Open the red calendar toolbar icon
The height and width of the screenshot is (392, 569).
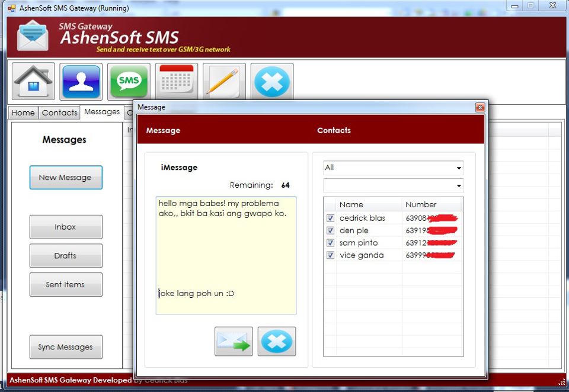pos(177,81)
